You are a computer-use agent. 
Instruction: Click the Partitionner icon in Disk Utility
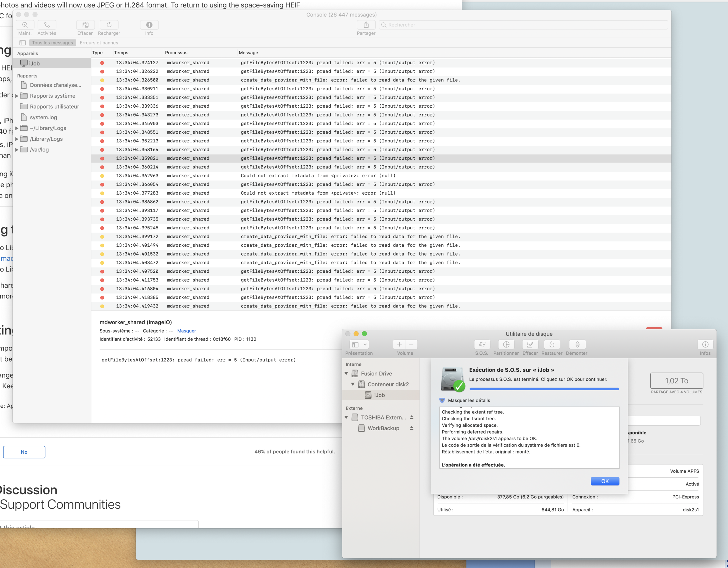tap(506, 344)
